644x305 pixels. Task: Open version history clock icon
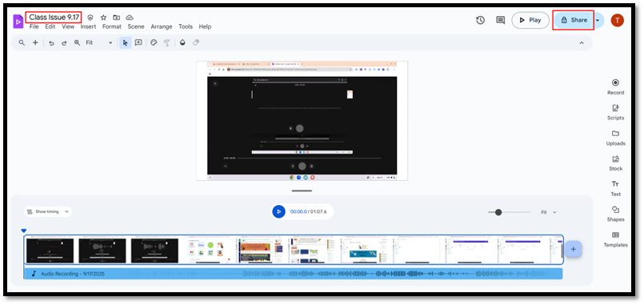(x=480, y=20)
